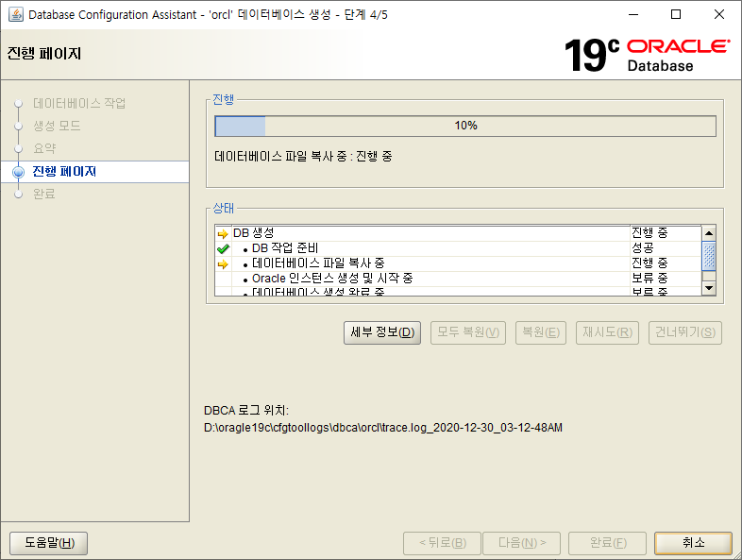Click the 데이터베이스 파일 복사 중 : 진행 중 message
The height and width of the screenshot is (560, 742).
point(303,156)
